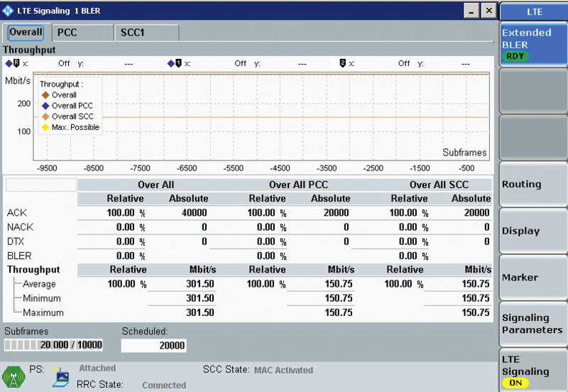
Task: Minimize the LTE Signaling BLER window
Action: tap(471, 11)
